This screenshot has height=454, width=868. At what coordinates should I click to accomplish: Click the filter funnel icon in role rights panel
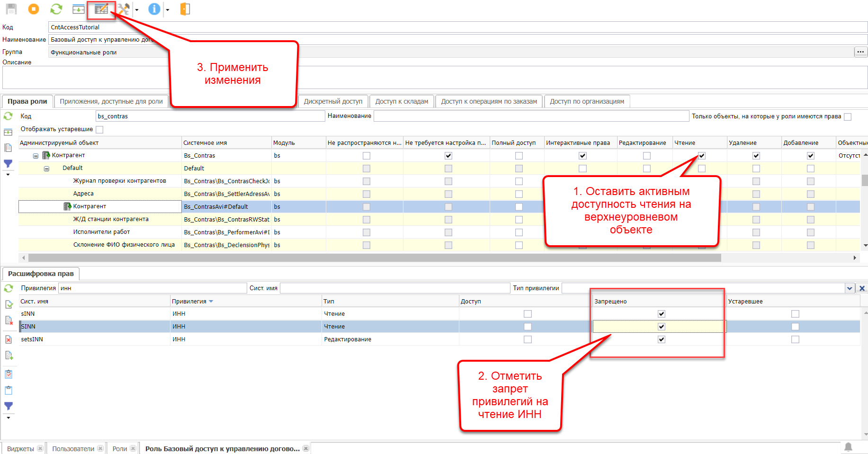click(8, 164)
